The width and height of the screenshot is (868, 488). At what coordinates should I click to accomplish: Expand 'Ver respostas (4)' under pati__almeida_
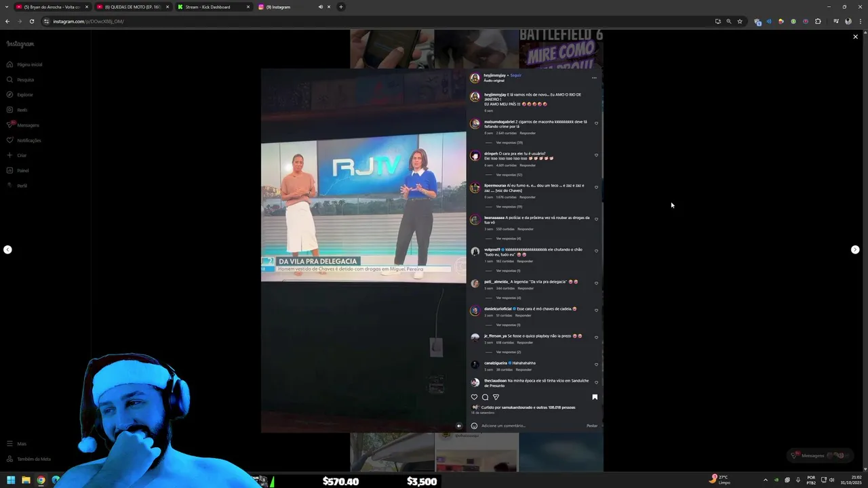(508, 298)
